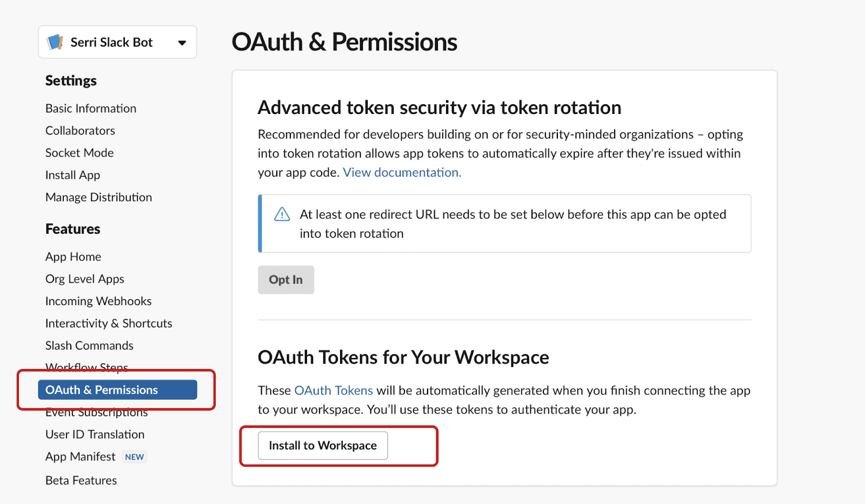This screenshot has width=865, height=504.
Task: Open Interactivity & Shortcuts settings
Action: [x=109, y=323]
